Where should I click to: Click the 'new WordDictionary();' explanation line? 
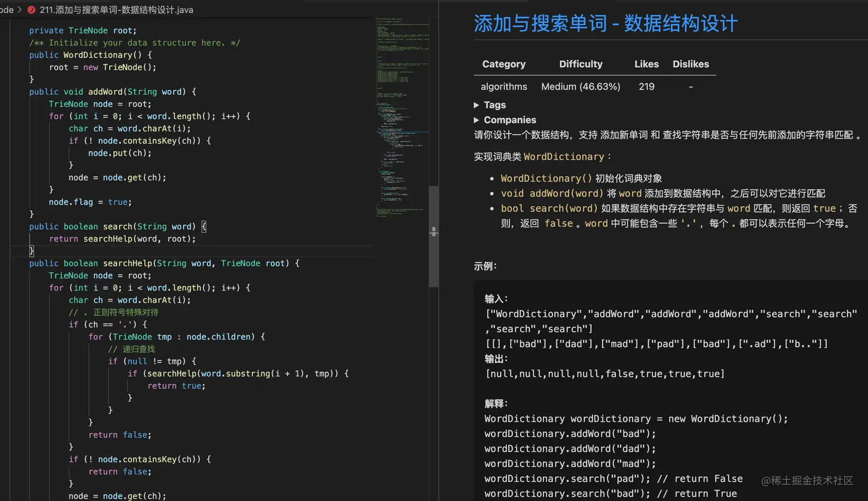click(636, 419)
